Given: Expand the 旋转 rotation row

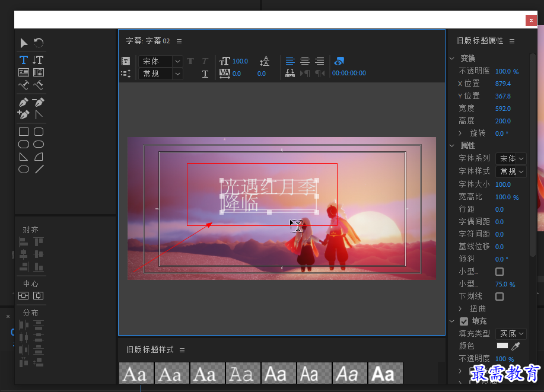Looking at the screenshot, I should pyautogui.click(x=460, y=133).
